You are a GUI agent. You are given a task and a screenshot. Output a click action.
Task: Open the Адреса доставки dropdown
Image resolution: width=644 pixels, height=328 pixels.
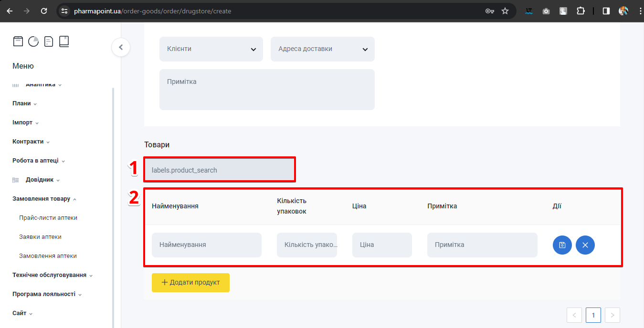pos(322,49)
